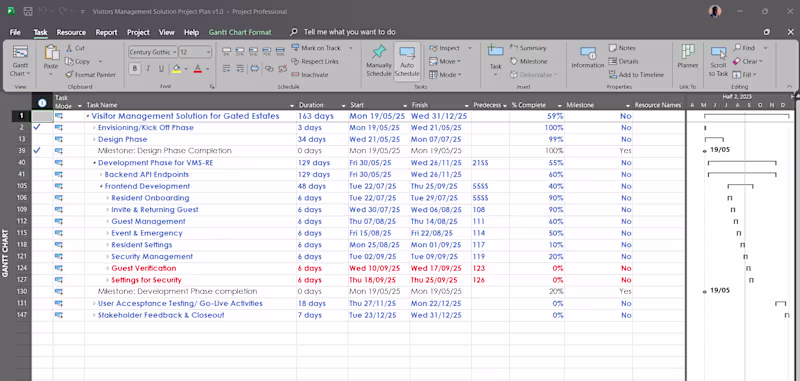
Task: Toggle Inactivate for selected task
Action: (310, 74)
